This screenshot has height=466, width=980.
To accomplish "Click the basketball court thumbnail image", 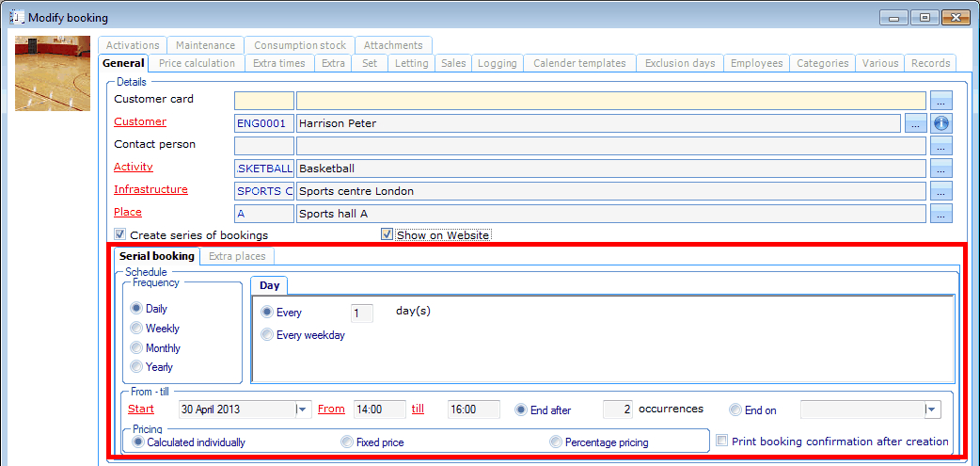I will pyautogui.click(x=54, y=73).
